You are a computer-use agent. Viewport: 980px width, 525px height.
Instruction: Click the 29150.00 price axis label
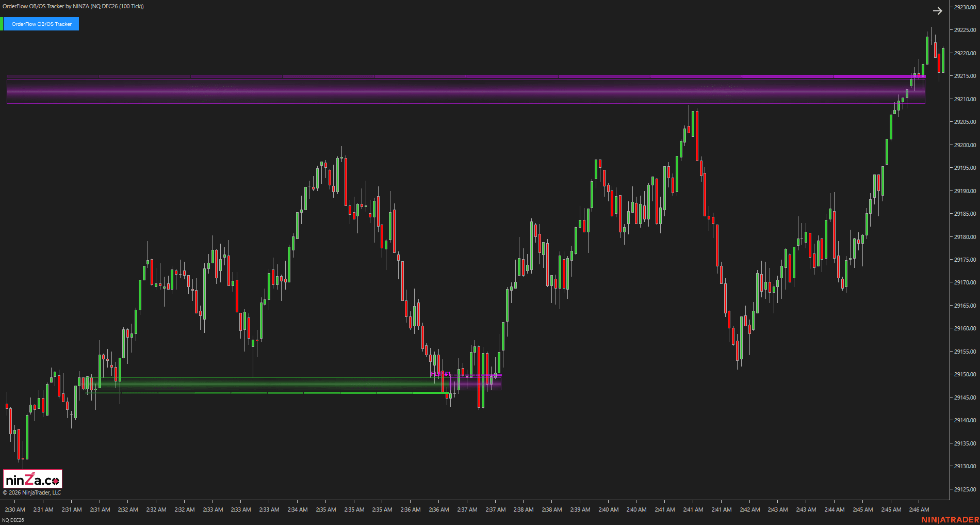pyautogui.click(x=965, y=374)
